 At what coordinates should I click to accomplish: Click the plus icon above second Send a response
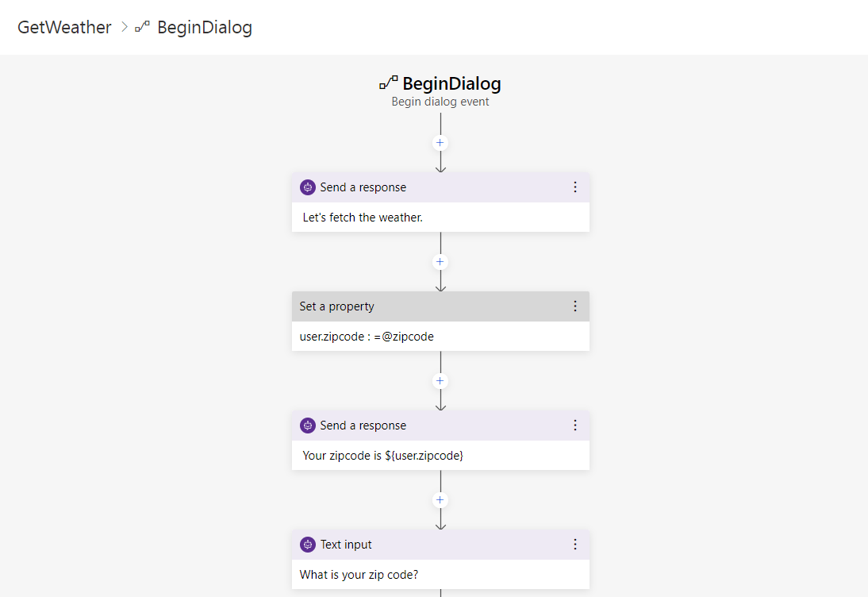point(440,380)
